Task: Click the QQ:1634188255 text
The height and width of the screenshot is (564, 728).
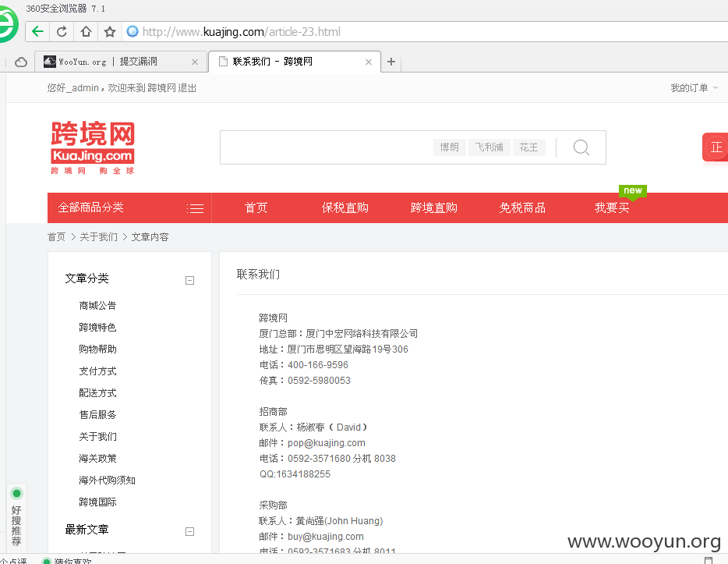Action: click(x=295, y=474)
